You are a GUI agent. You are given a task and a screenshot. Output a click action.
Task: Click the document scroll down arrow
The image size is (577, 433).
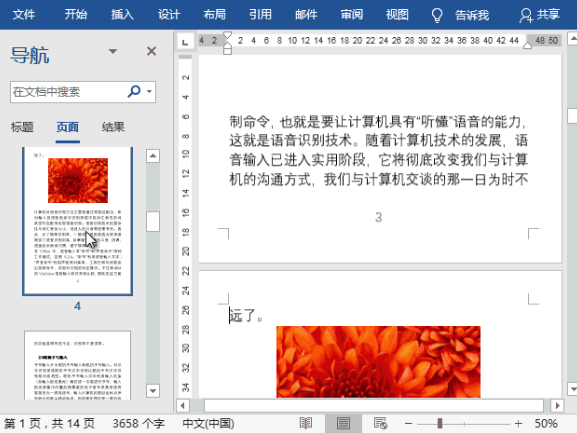click(x=573, y=388)
